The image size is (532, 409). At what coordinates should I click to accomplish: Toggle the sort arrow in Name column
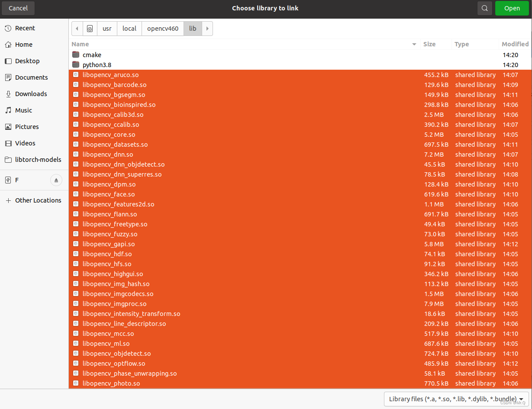point(414,44)
